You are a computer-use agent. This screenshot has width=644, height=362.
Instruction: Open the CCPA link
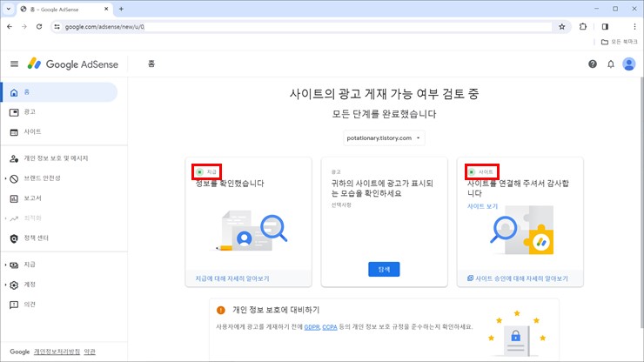click(x=329, y=327)
